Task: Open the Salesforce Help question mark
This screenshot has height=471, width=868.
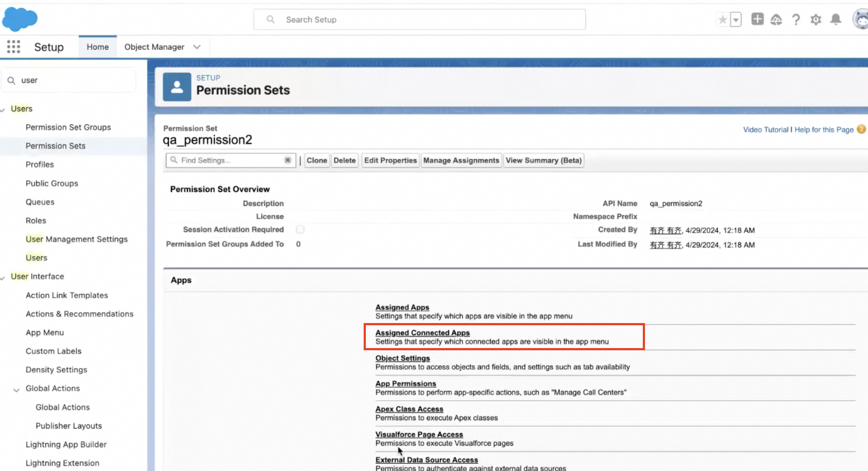Action: click(x=796, y=19)
